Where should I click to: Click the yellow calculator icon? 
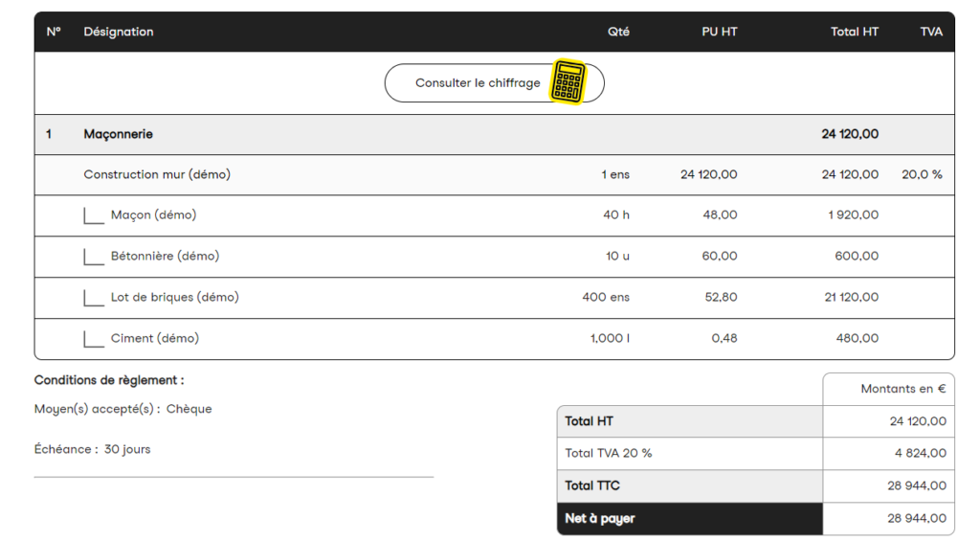[x=568, y=81]
